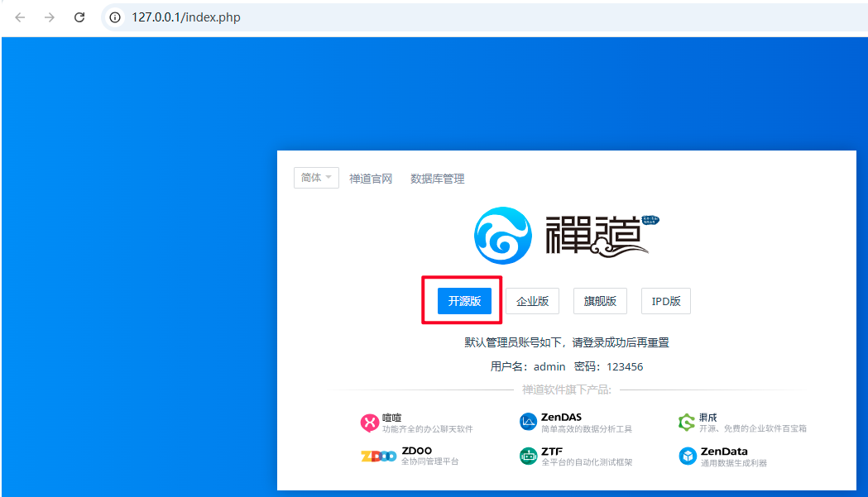Launch the 企业版 edition

coord(533,301)
